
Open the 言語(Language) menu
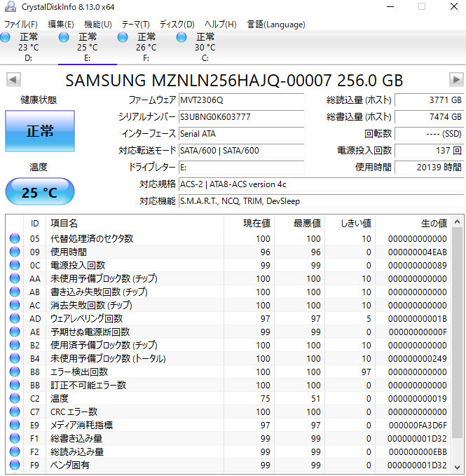tap(276, 25)
